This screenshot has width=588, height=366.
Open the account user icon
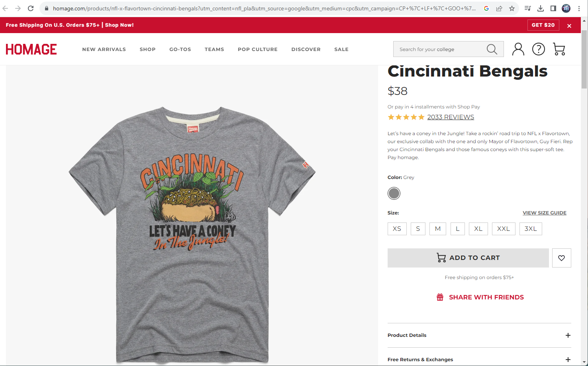tap(518, 49)
